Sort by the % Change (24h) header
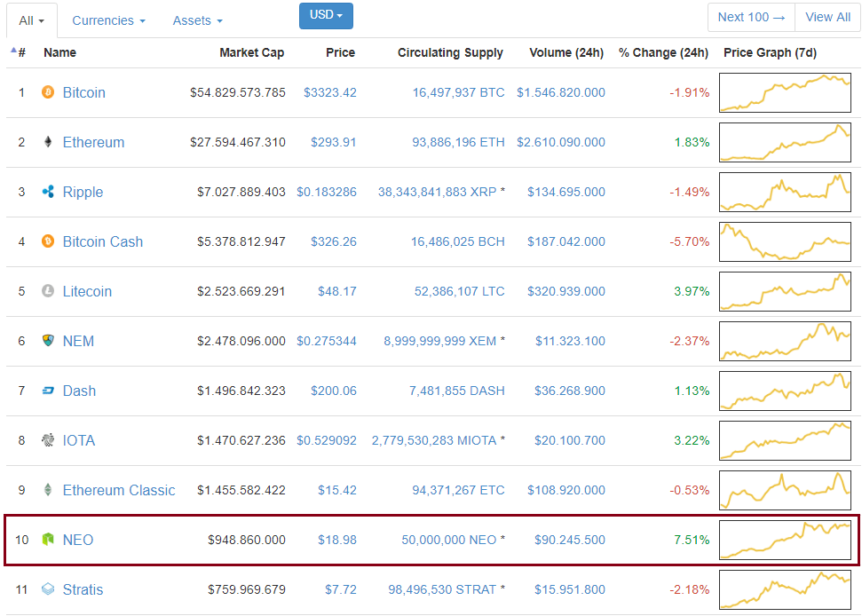Image resolution: width=862 pixels, height=616 pixels. (663, 52)
